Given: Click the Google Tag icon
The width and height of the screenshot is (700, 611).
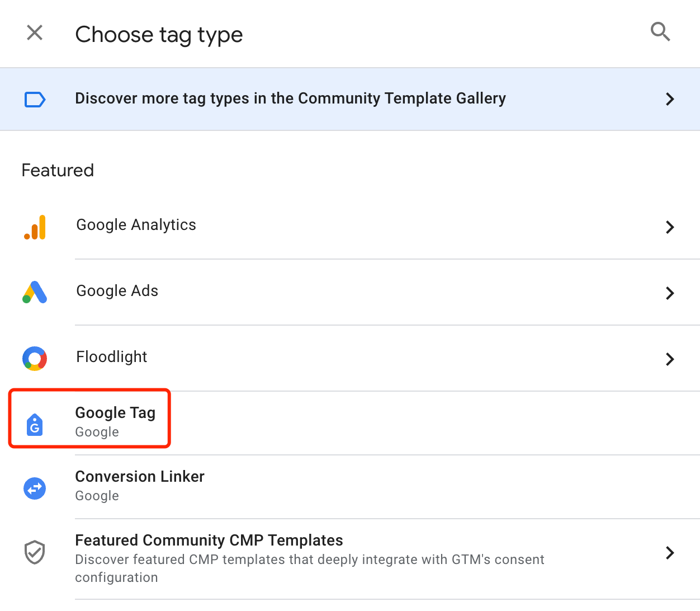Looking at the screenshot, I should 35,425.
